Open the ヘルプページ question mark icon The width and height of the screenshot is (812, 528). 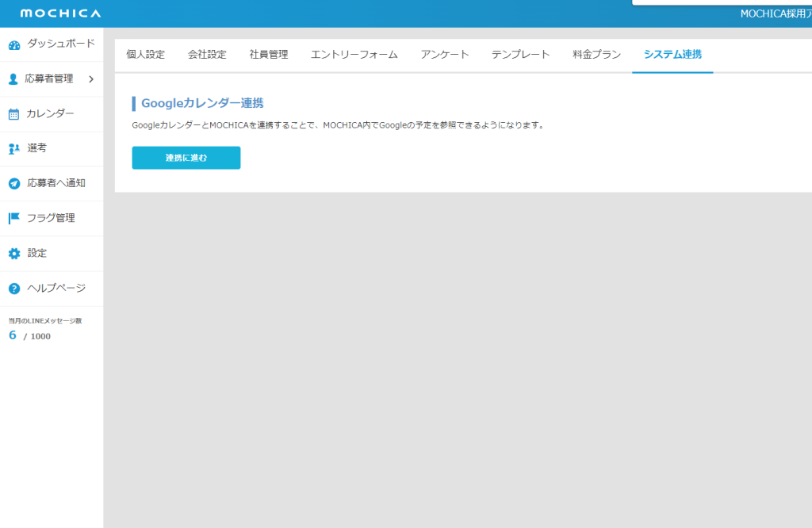coord(13,289)
